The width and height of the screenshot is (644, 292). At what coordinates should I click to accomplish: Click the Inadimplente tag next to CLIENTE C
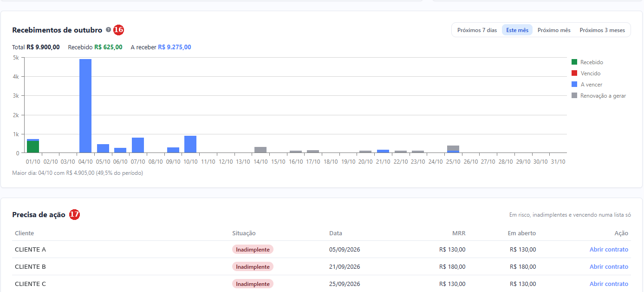click(253, 284)
